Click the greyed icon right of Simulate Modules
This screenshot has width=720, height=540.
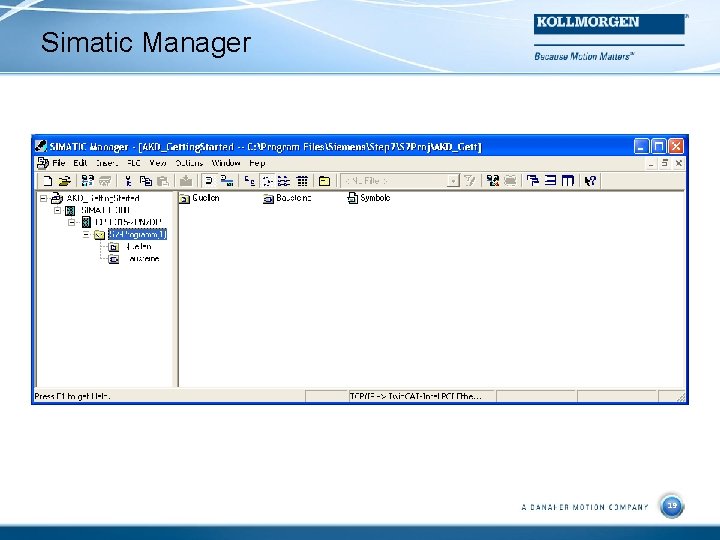[510, 181]
